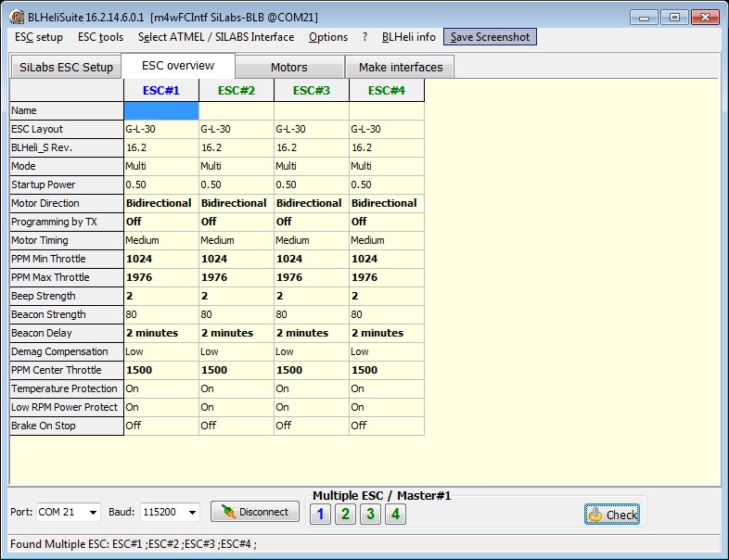Click the Programming by TX row label

tap(67, 223)
